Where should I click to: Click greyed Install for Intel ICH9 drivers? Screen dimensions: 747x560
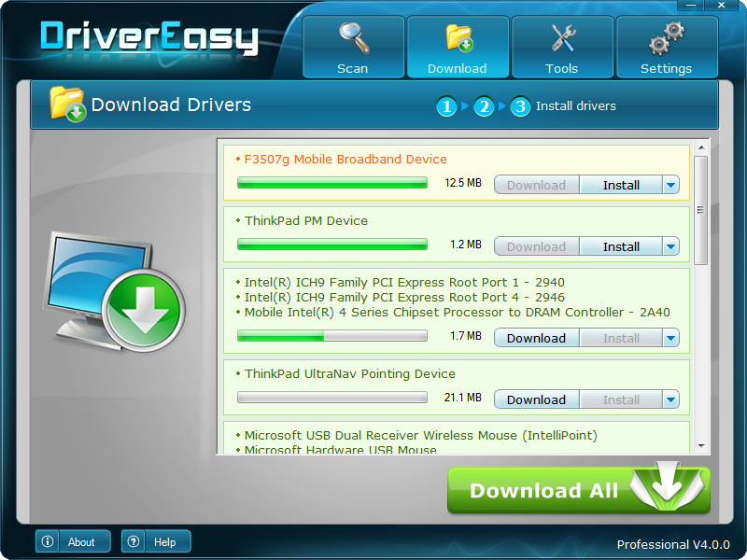coord(621,338)
